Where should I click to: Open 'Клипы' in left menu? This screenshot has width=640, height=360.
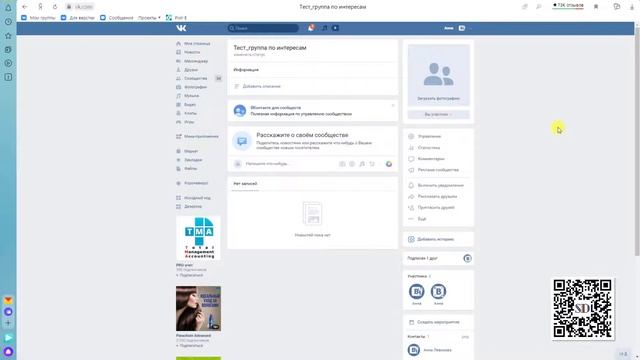(187, 113)
